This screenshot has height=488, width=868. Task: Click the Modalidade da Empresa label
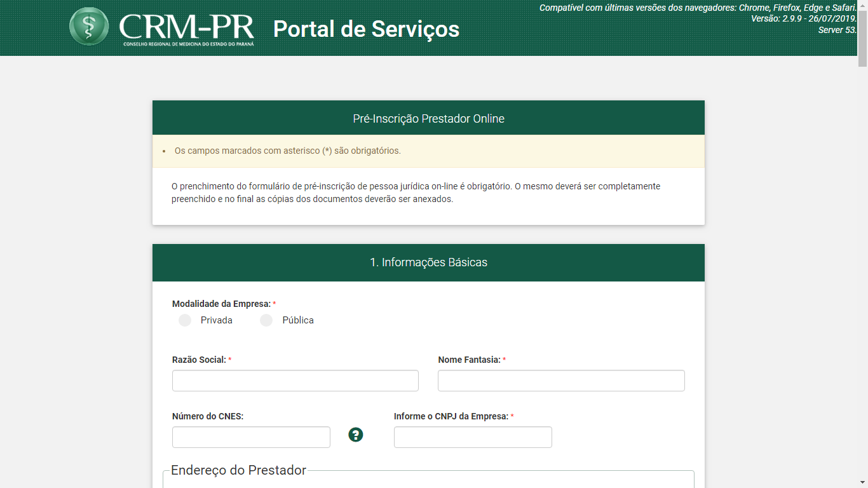click(221, 304)
